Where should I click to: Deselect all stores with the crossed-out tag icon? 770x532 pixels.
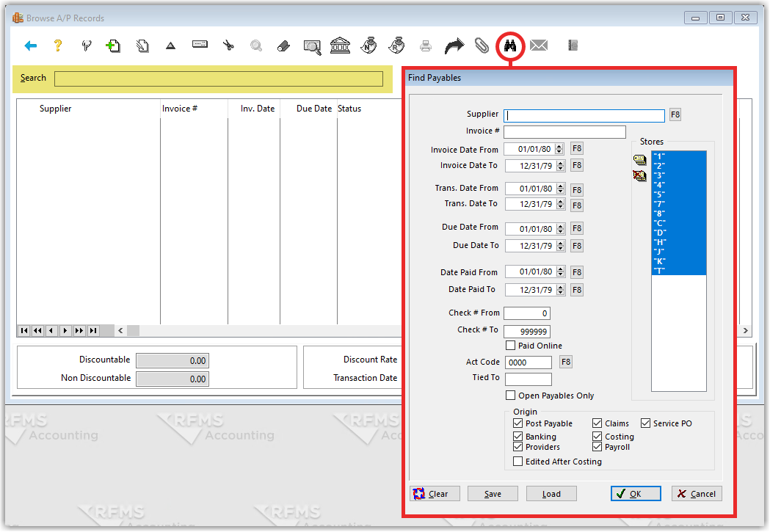[639, 176]
